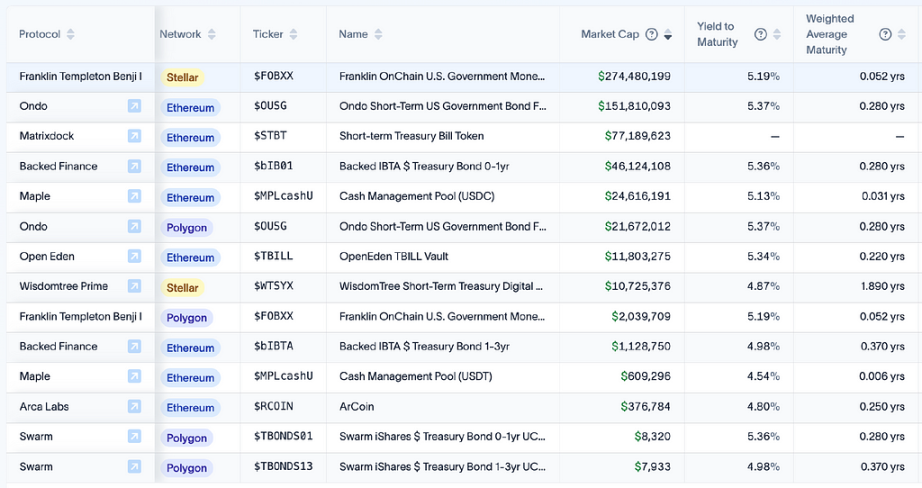Open external link icon for Backed Finance $bIB01
This screenshot has height=488, width=922.
(135, 166)
